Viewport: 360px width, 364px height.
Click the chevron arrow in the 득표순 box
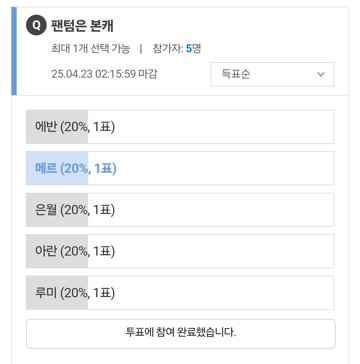pos(321,74)
